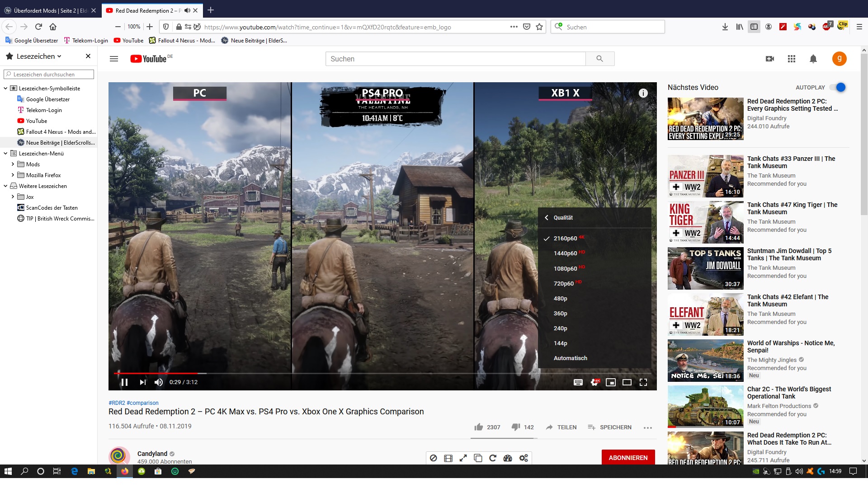Select Automatisch quality option
This screenshot has height=488, width=868.
point(570,358)
